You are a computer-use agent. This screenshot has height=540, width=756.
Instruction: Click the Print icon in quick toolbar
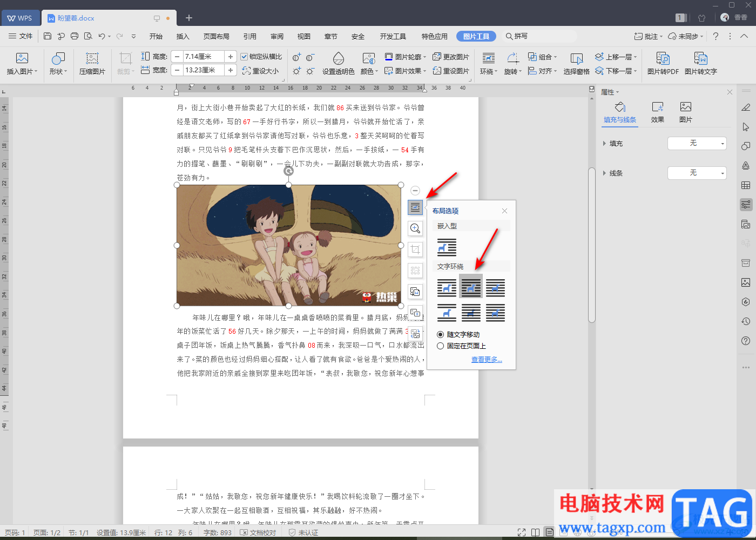[75, 36]
